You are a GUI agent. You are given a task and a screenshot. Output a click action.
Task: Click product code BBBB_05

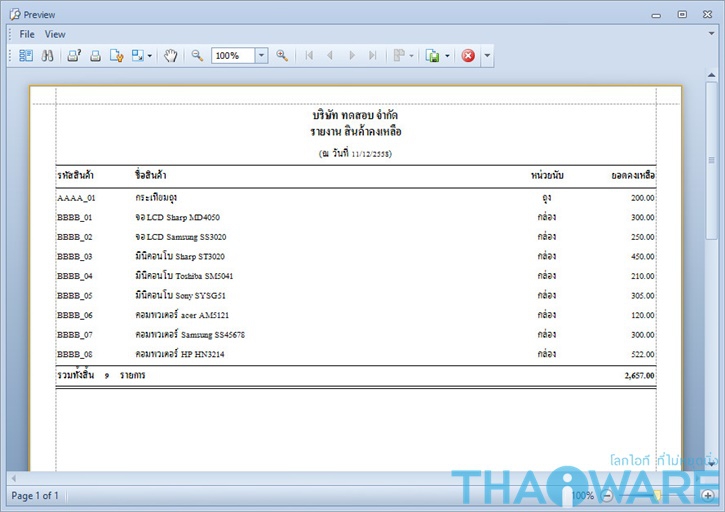[x=75, y=295]
